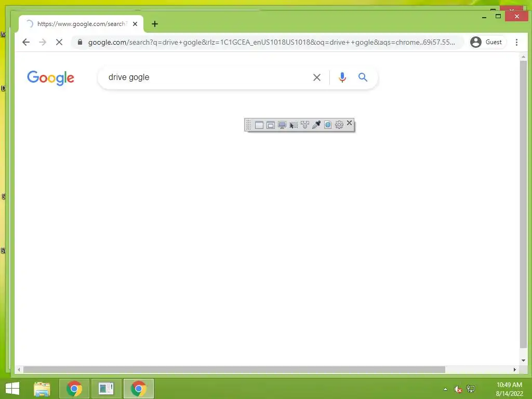This screenshot has height=399, width=532.
Task: Open a new browser tab
Action: coord(155,24)
